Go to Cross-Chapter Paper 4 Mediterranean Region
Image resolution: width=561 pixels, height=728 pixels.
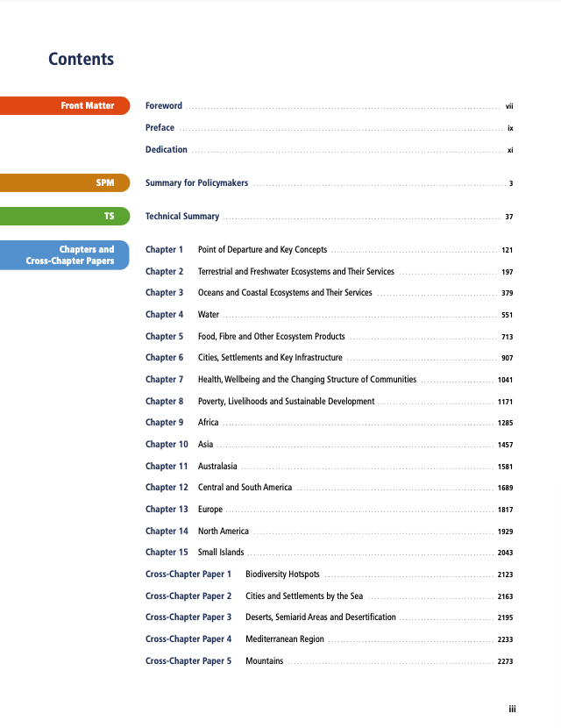[284, 639]
